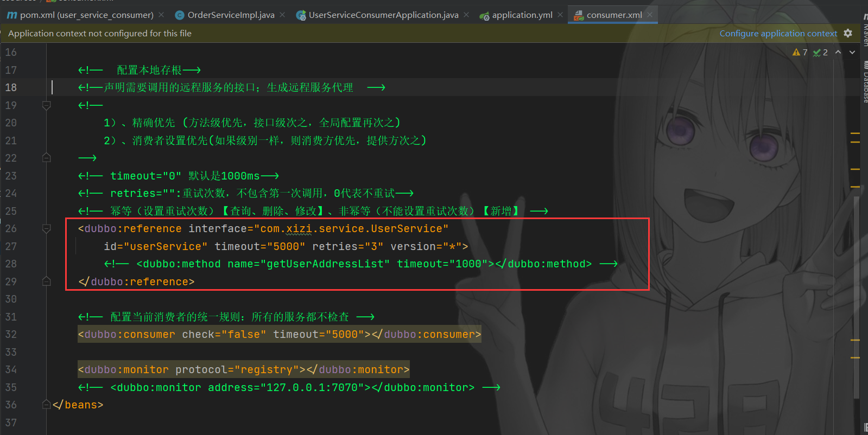Click the id="userService" attribute text
Screen dimensions: 868x435
pyautogui.click(x=156, y=246)
